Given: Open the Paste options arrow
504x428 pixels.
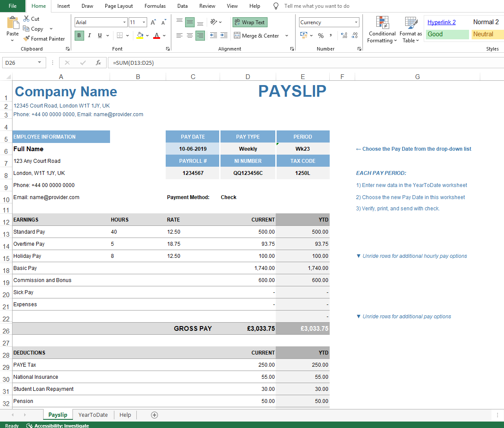Looking at the screenshot, I should tap(12, 41).
